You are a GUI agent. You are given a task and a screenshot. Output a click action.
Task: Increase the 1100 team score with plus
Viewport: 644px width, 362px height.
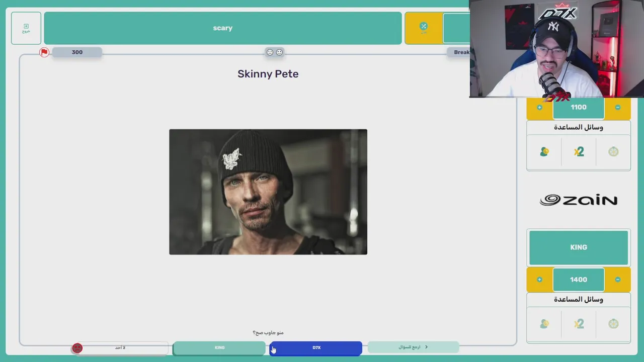pos(539,107)
